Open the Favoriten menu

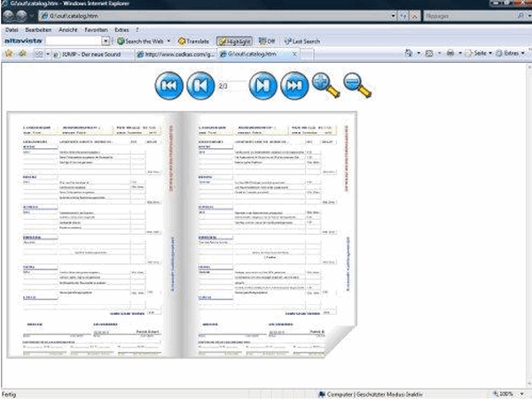(95, 29)
